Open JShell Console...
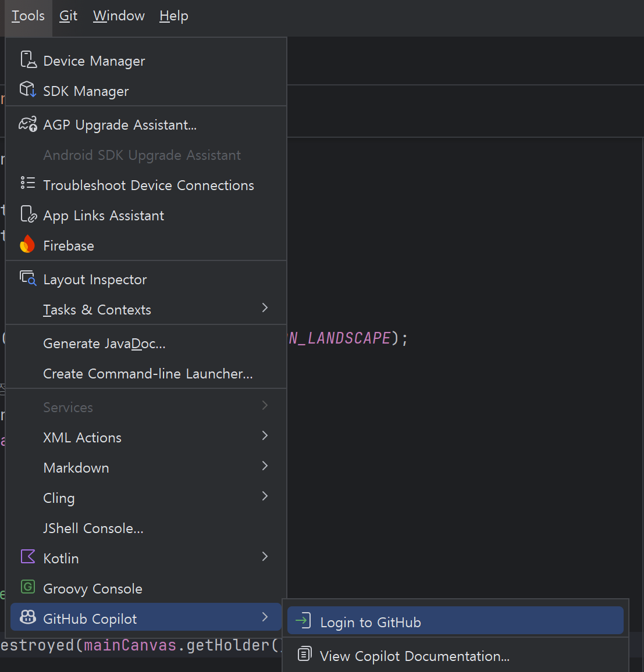The width and height of the screenshot is (644, 672). coord(146,528)
